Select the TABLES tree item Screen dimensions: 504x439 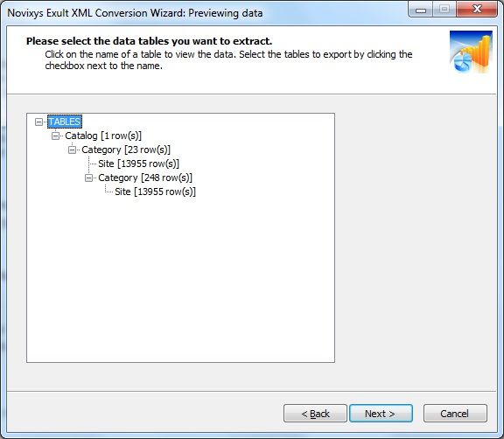pos(64,122)
